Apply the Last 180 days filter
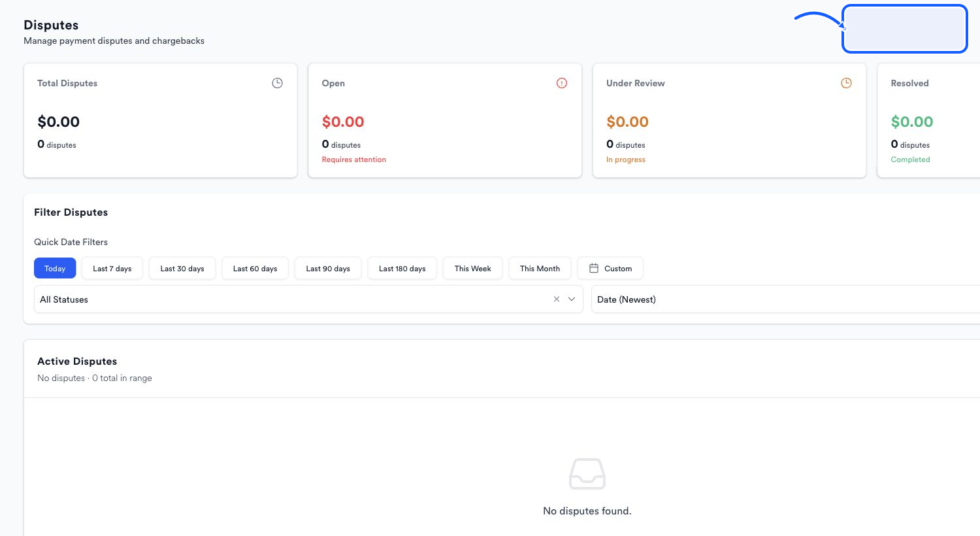The height and width of the screenshot is (536, 980). click(402, 269)
